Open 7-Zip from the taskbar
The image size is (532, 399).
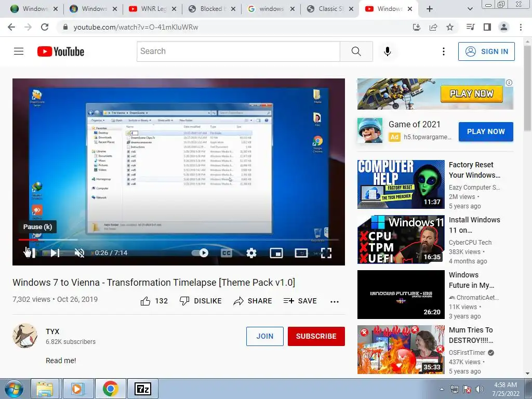tap(143, 389)
